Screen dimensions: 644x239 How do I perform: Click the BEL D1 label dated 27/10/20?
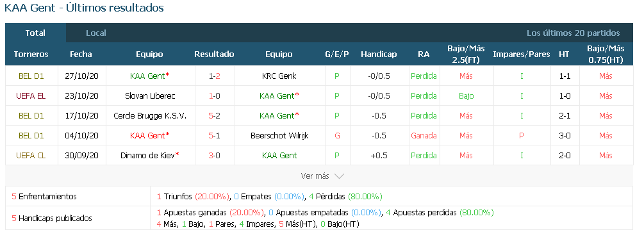pyautogui.click(x=31, y=76)
